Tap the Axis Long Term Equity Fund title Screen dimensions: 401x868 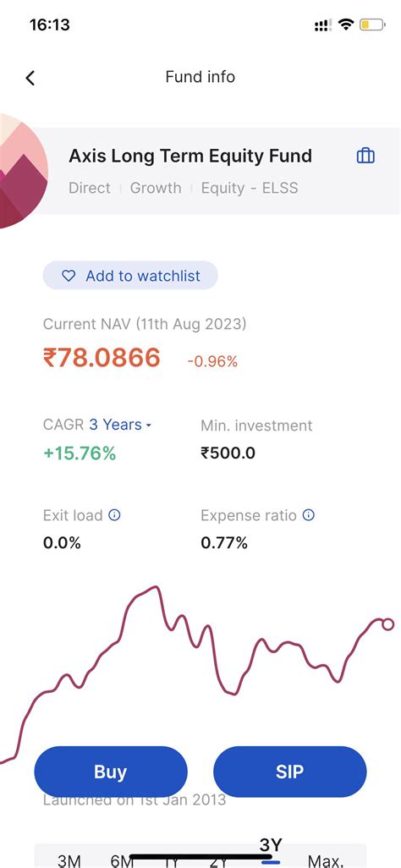click(190, 157)
